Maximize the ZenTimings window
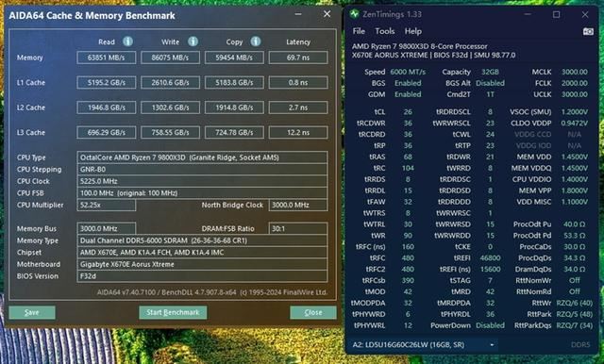 tap(556, 14)
